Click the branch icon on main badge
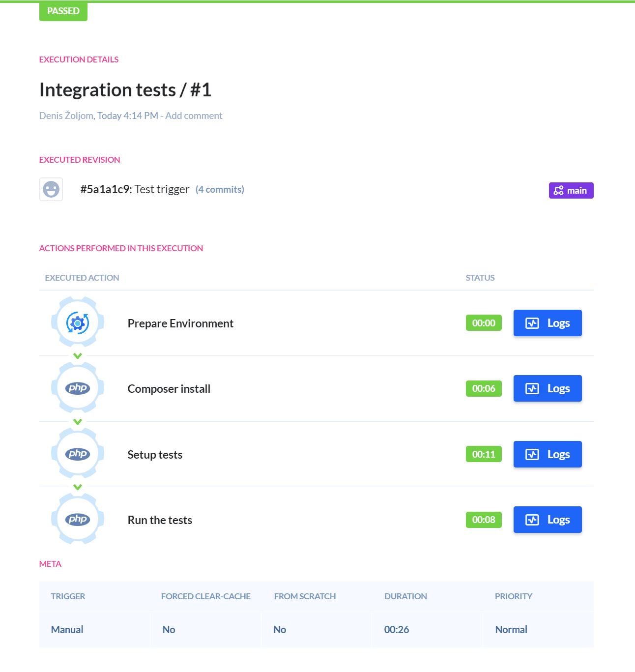Screen dimensions: 635x672 (558, 191)
